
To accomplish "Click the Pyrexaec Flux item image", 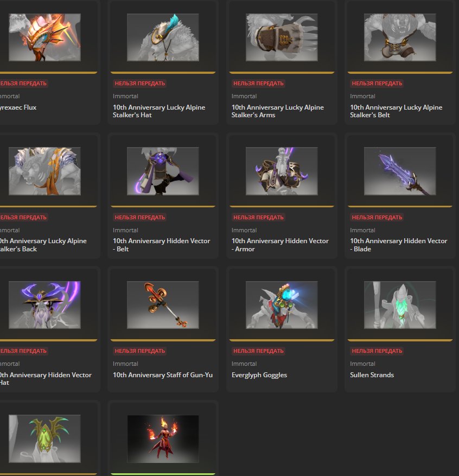I will (44, 37).
